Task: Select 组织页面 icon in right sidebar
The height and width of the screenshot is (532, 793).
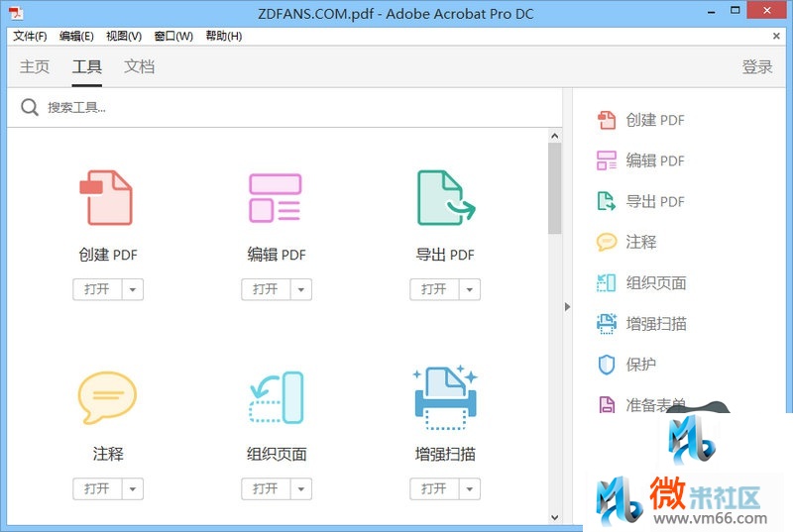Action: coord(607,283)
